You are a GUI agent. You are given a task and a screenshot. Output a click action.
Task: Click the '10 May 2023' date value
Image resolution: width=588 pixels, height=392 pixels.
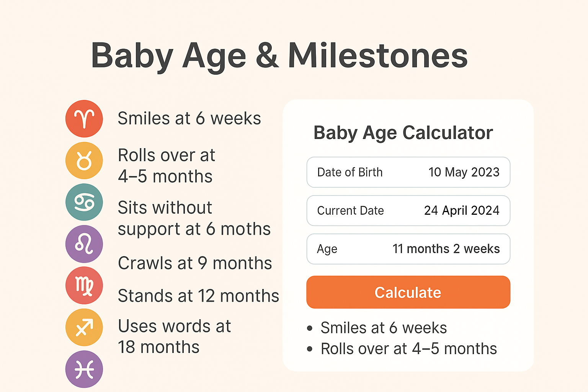coord(464,172)
